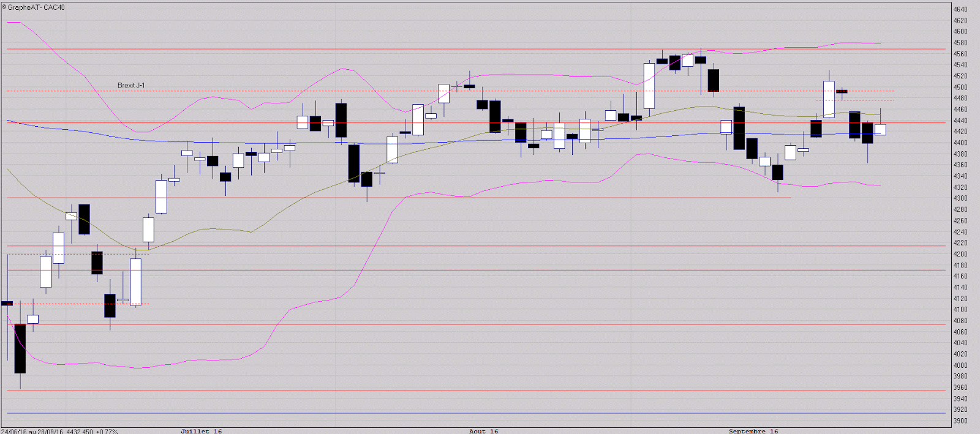The width and height of the screenshot is (980, 434).
Task: Click the 4080 price axis label
Action: coord(960,321)
